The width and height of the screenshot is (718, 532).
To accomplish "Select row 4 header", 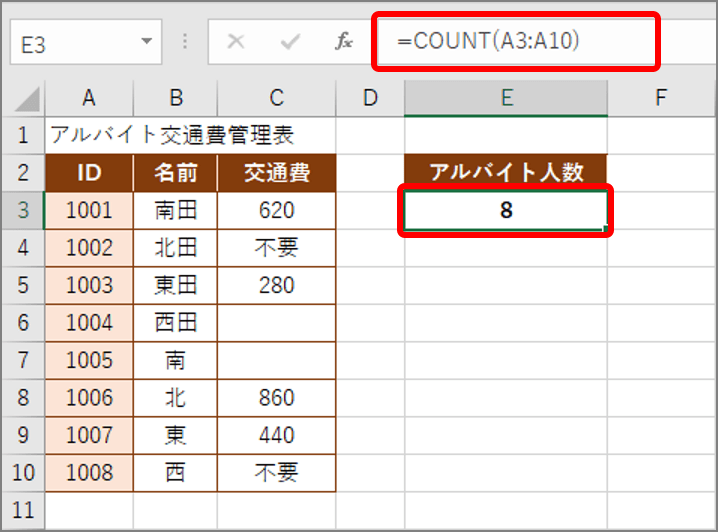I will (23, 248).
